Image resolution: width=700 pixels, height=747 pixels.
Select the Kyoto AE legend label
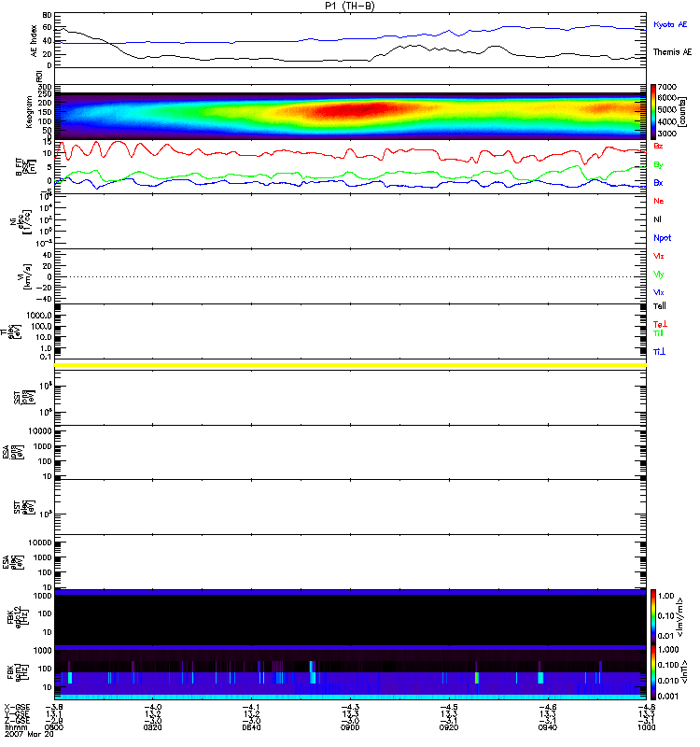[x=670, y=24]
